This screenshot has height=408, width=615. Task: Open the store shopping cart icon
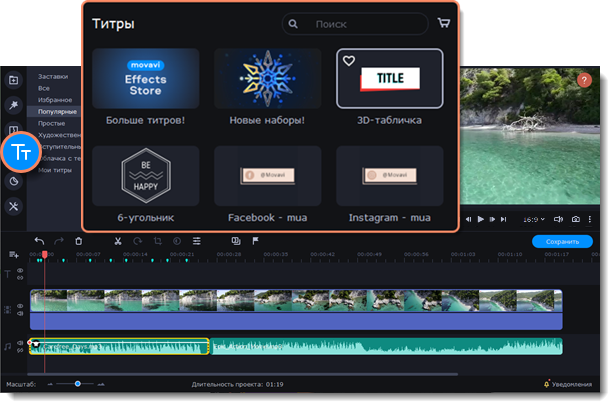pyautogui.click(x=444, y=22)
